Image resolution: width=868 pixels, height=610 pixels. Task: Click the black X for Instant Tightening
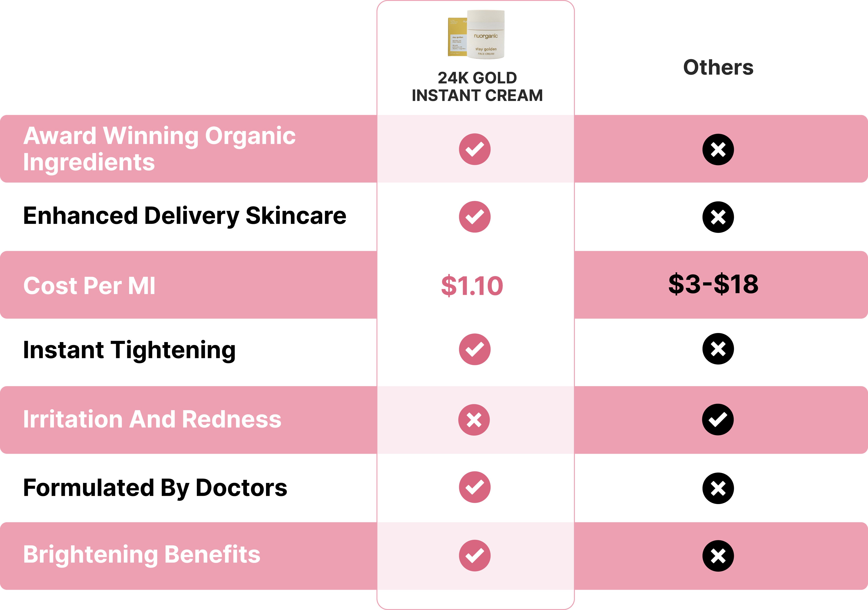[x=718, y=349]
